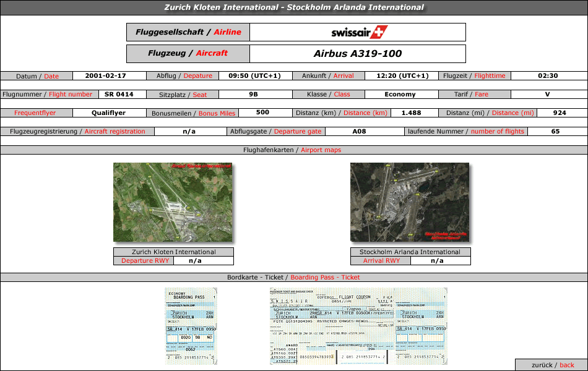The height and width of the screenshot is (371, 588).
Task: Click the zurück / back button
Action: point(551,365)
